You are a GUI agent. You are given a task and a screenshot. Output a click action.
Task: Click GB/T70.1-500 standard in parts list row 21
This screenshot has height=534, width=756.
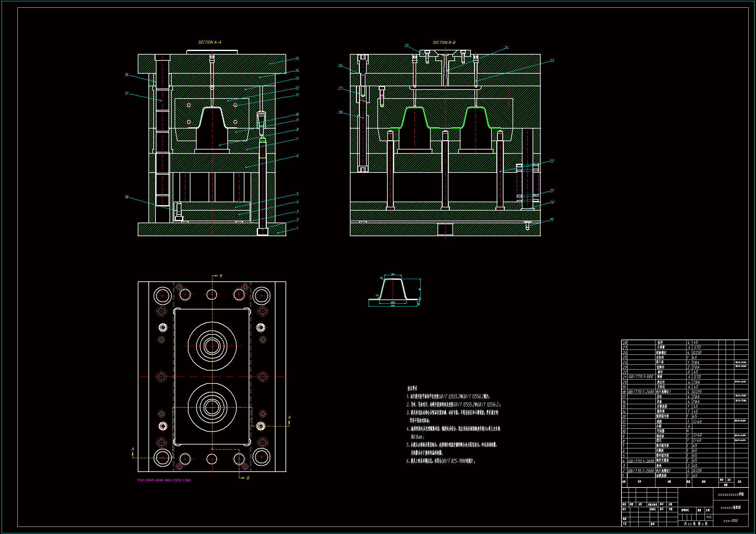coord(641,377)
